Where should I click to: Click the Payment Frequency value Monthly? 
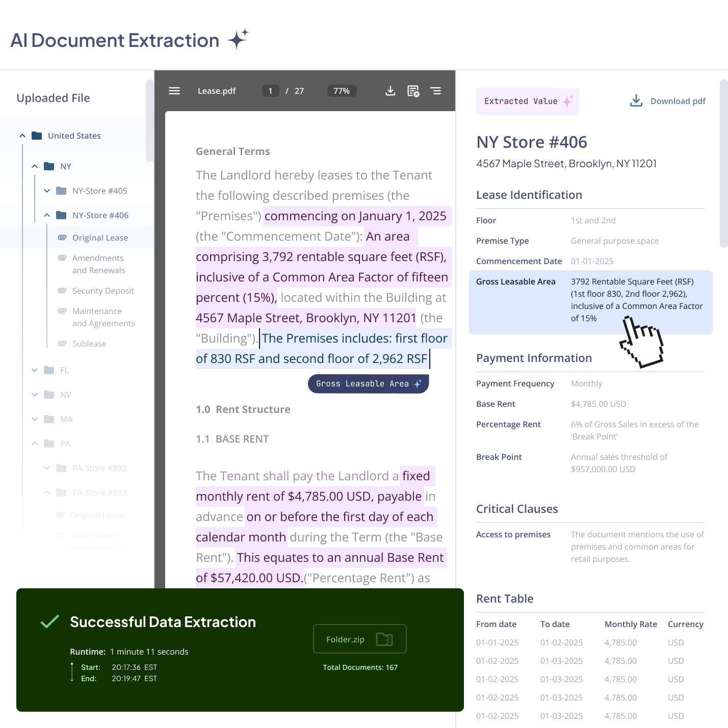(586, 383)
